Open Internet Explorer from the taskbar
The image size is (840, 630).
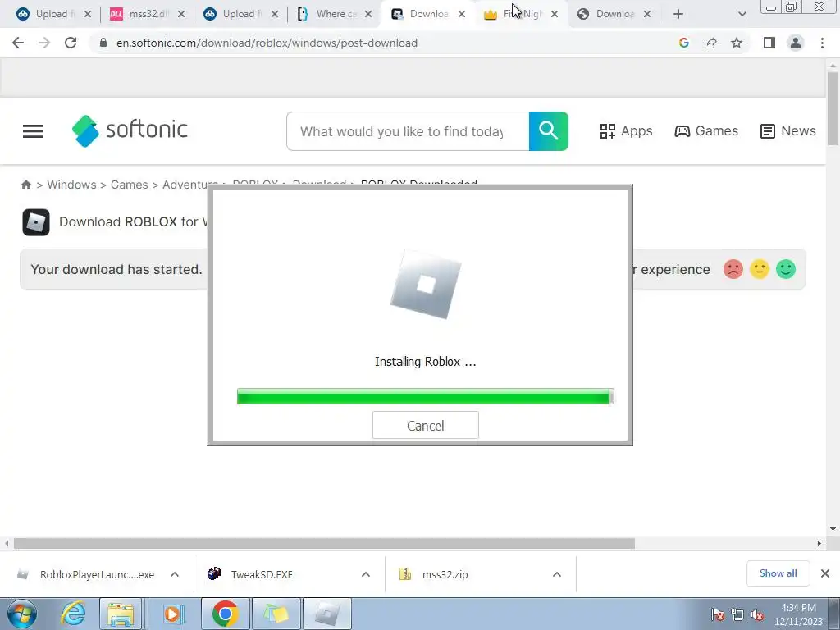pos(73,614)
